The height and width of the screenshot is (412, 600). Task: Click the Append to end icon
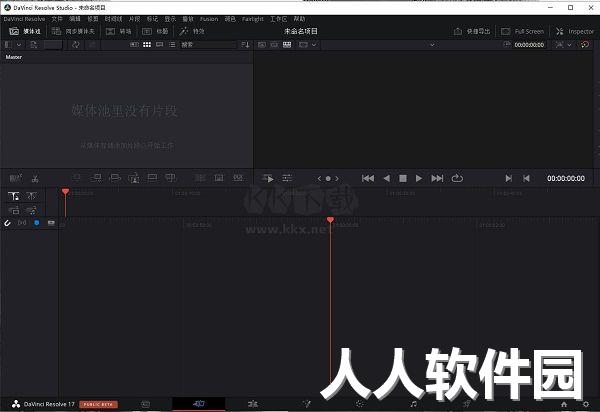[95, 178]
